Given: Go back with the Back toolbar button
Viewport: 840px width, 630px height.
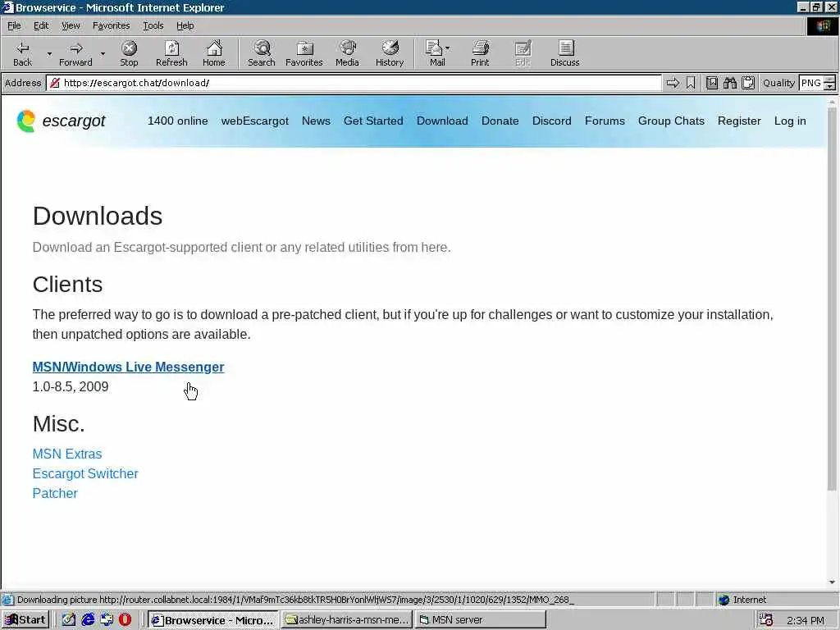Looking at the screenshot, I should [x=22, y=53].
